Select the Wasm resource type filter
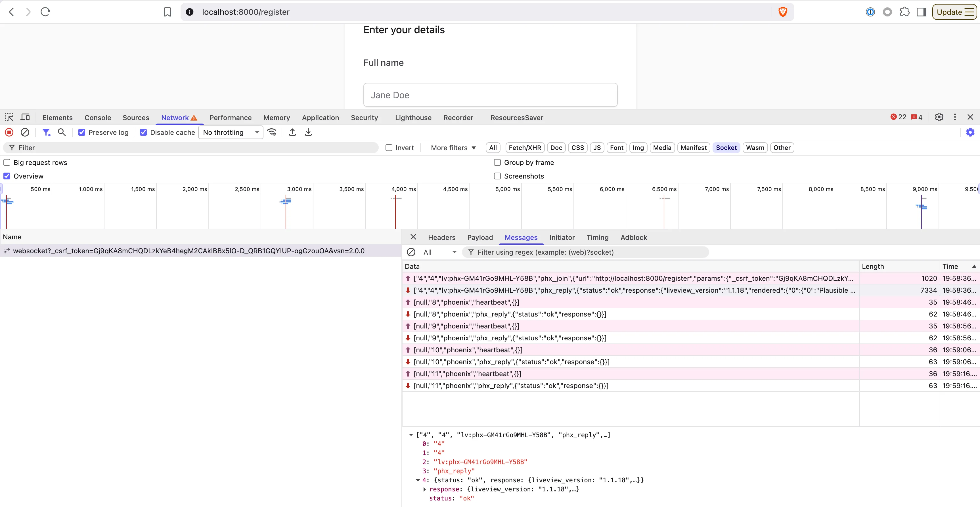980x507 pixels. coord(755,148)
